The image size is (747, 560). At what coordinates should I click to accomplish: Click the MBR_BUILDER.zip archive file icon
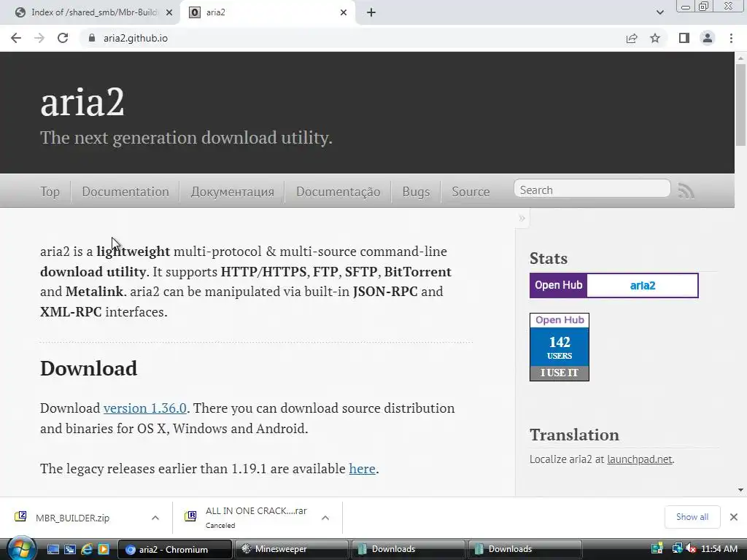coord(20,516)
